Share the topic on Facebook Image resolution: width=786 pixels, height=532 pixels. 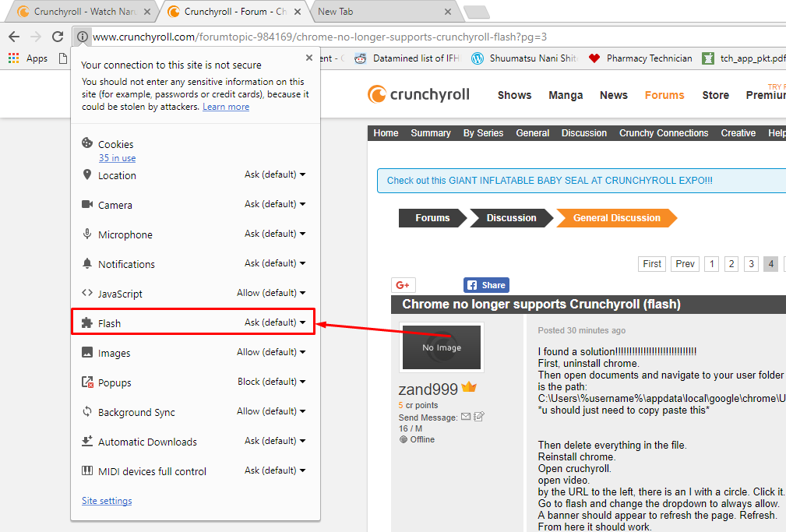click(486, 285)
